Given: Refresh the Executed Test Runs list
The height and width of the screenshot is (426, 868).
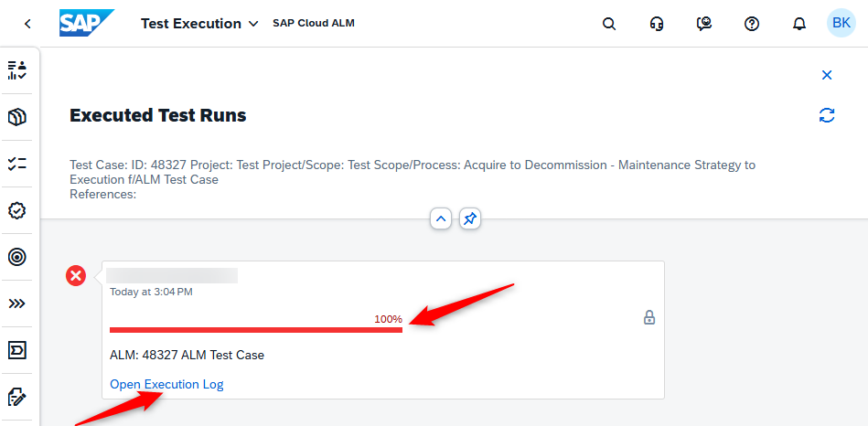Looking at the screenshot, I should pyautogui.click(x=827, y=115).
